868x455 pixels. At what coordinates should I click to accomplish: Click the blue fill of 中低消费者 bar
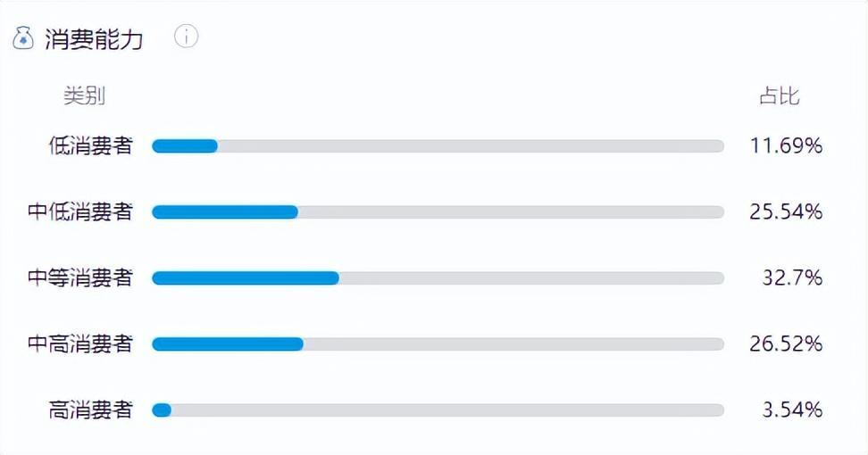pos(225,211)
